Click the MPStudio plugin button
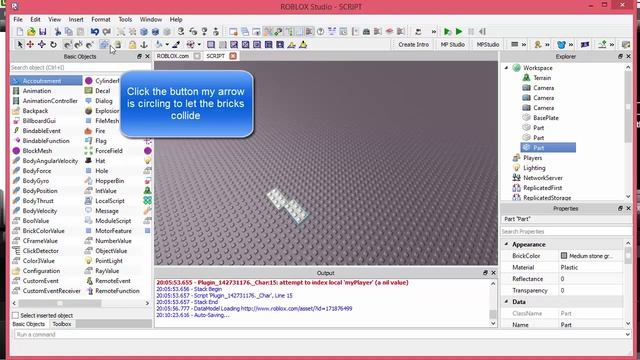Image resolution: width=640 pixels, height=360 pixels. [488, 44]
